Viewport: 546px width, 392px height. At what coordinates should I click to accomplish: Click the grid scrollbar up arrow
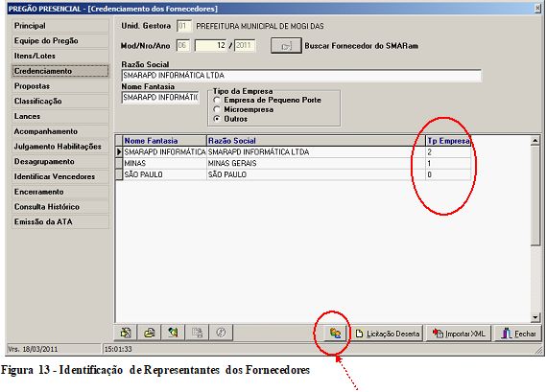tap(535, 141)
